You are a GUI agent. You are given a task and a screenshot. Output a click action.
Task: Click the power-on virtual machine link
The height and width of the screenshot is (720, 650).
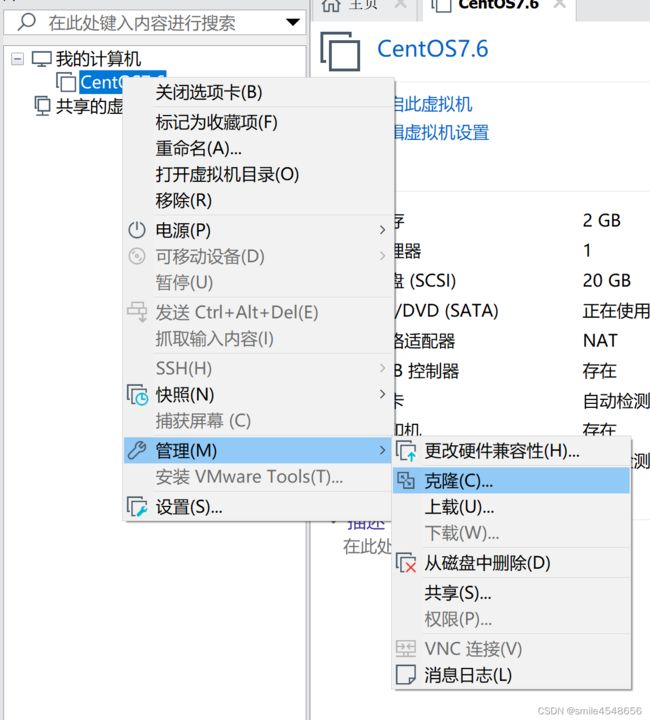433,104
